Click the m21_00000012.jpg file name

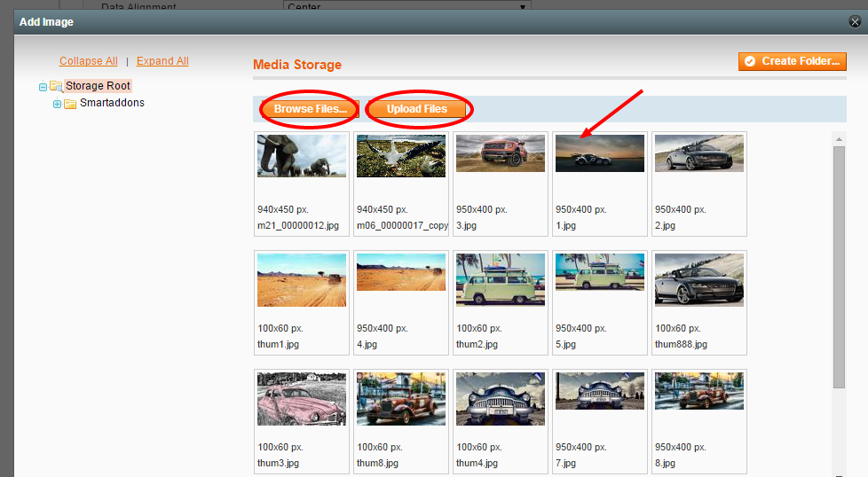click(x=298, y=225)
